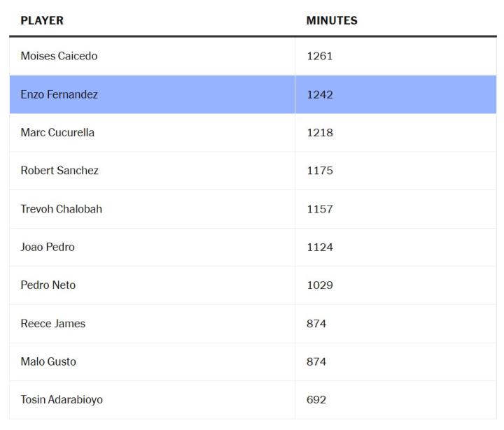Select the 1124 minutes cell
This screenshot has height=430, width=504.
(319, 247)
